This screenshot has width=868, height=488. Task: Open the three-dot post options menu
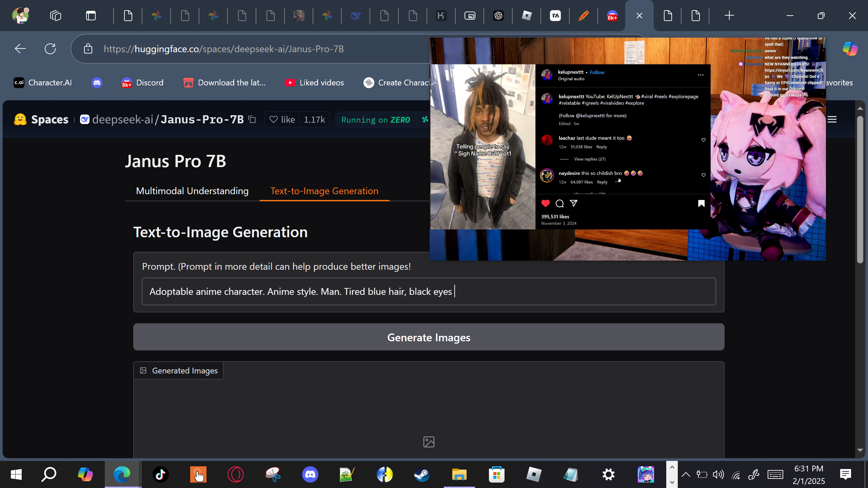click(x=701, y=75)
